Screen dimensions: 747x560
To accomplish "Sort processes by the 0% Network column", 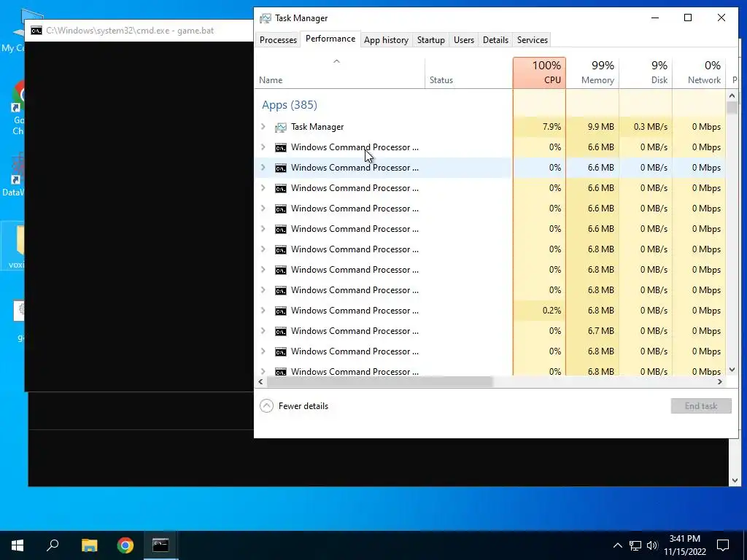I will tap(699, 73).
